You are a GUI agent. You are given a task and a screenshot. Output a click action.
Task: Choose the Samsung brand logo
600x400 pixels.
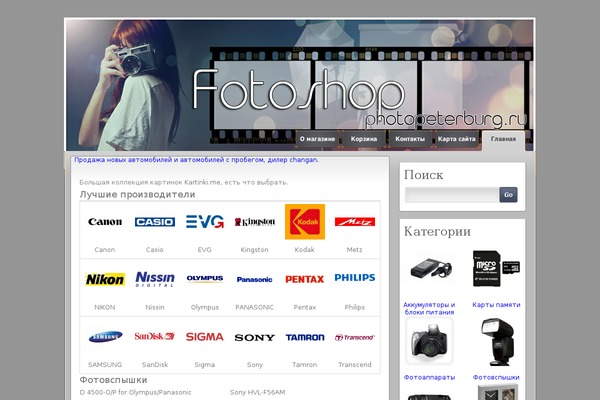[x=105, y=337]
